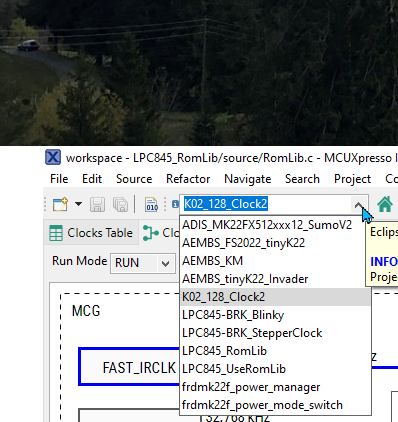Click the green Home icon

[x=385, y=204]
